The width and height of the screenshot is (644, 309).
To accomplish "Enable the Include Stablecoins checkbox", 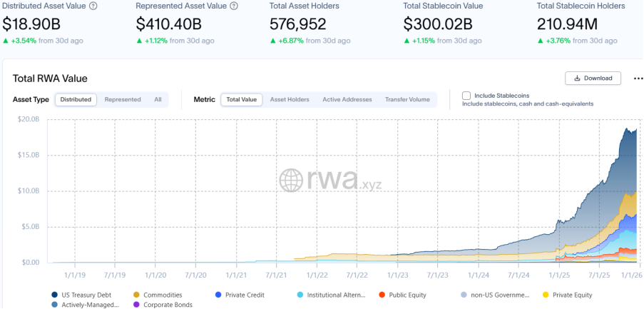I will [466, 96].
